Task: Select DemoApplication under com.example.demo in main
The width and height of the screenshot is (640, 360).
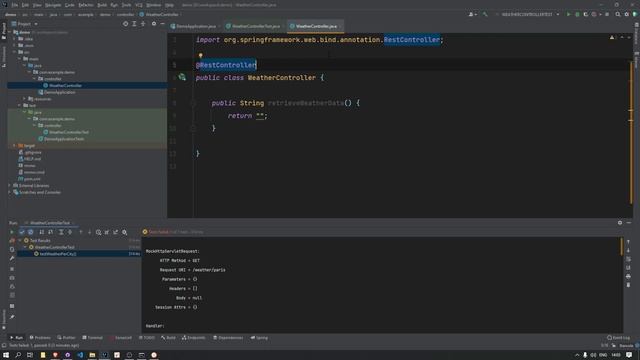Action: click(x=60, y=92)
